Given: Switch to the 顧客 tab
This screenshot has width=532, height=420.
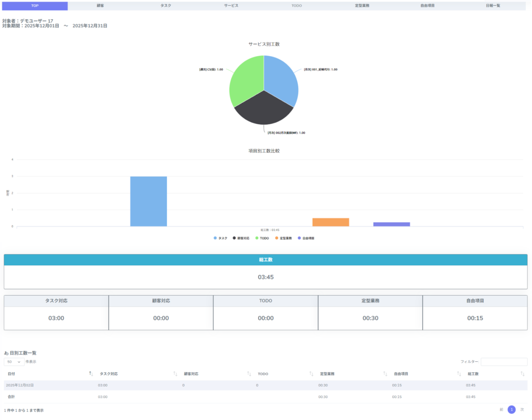Looking at the screenshot, I should [x=100, y=6].
